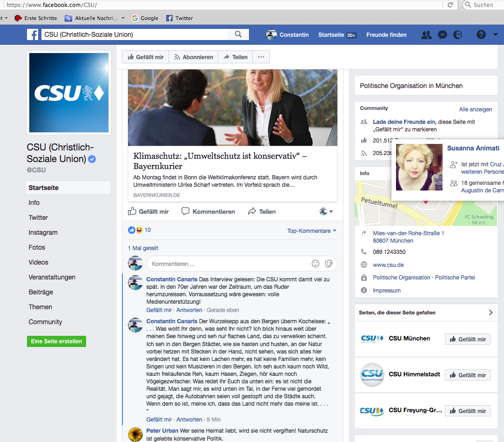Share the post via Teilen arrow
This screenshot has height=442, width=504.
262,211
